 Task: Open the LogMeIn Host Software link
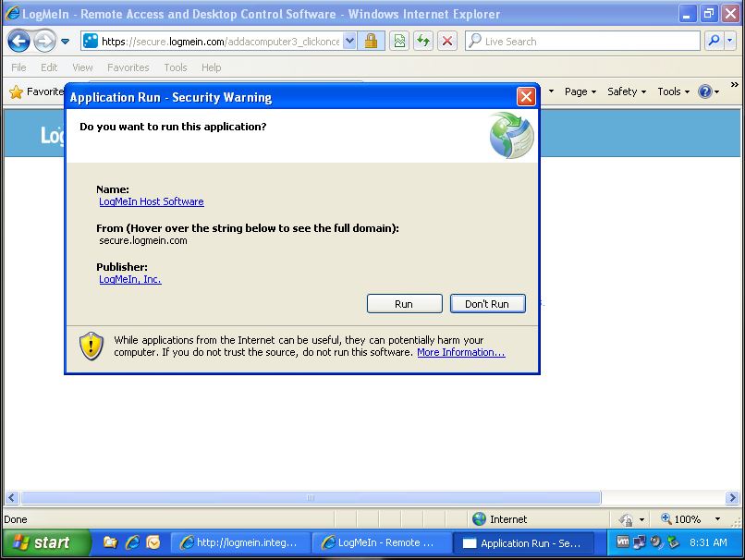click(151, 201)
